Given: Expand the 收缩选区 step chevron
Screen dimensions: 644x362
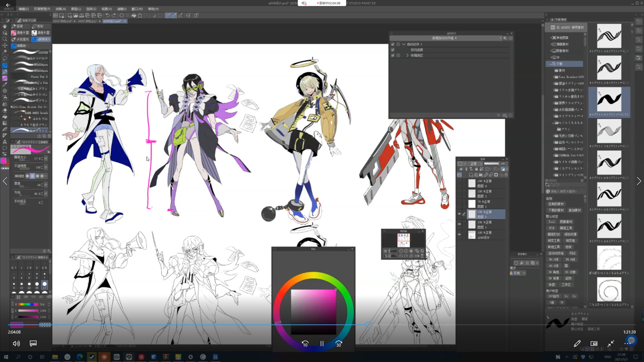Looking at the screenshot, I should 408,55.
